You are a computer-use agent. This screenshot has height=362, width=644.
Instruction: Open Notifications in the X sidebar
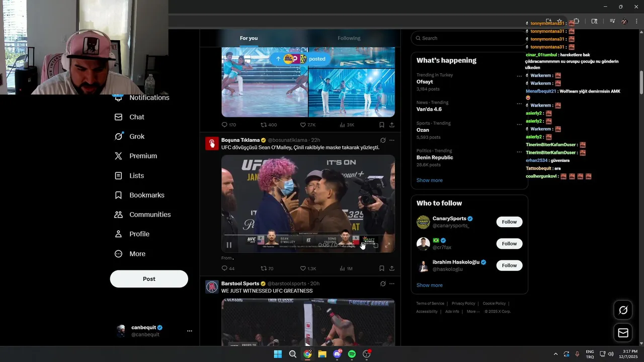click(142, 98)
